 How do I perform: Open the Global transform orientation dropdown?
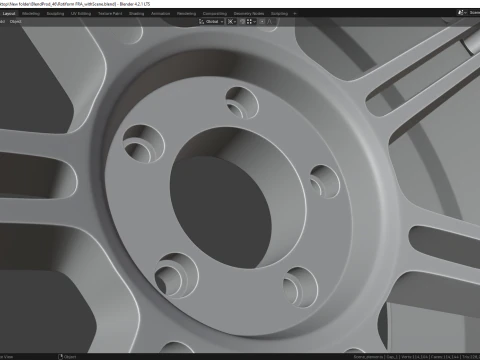tap(211, 22)
